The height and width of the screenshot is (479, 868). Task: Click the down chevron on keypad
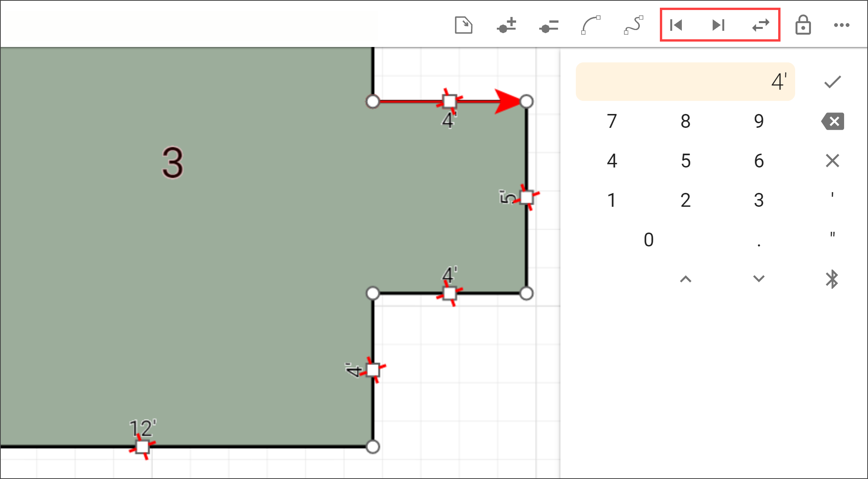pos(759,278)
